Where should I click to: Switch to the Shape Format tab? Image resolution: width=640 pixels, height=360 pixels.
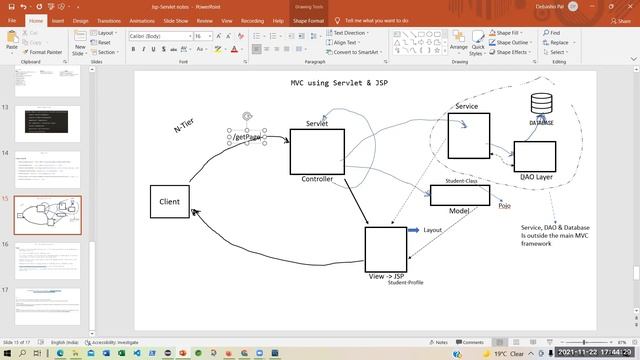(308, 21)
